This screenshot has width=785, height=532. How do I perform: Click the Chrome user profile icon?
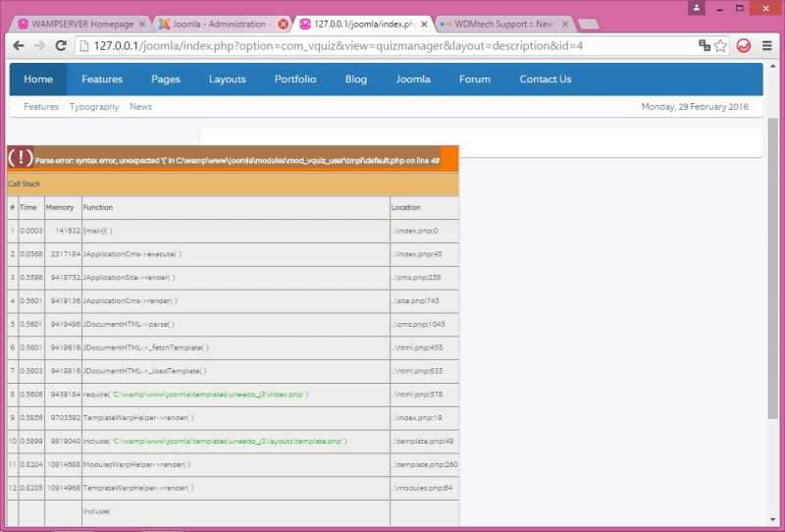tap(696, 8)
